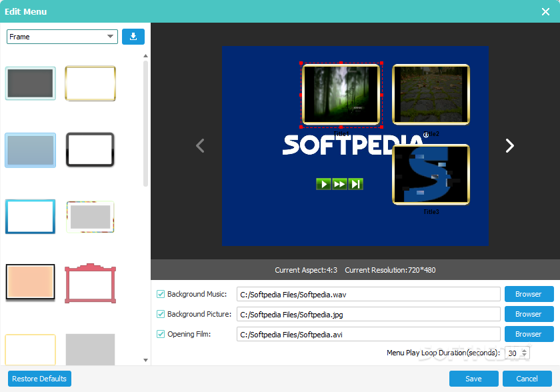Click the frame list scroll up arrow
Image resolution: width=560 pixels, height=392 pixels.
click(145, 56)
